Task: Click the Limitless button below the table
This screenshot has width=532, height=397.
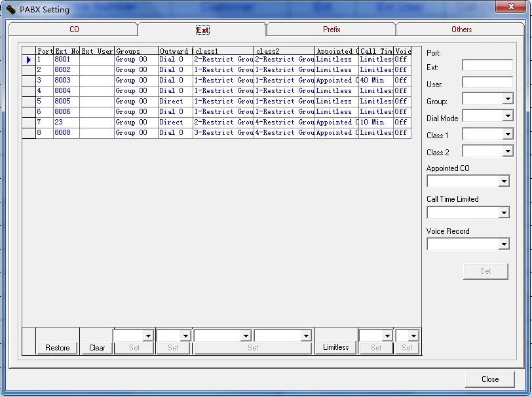Action: click(336, 347)
